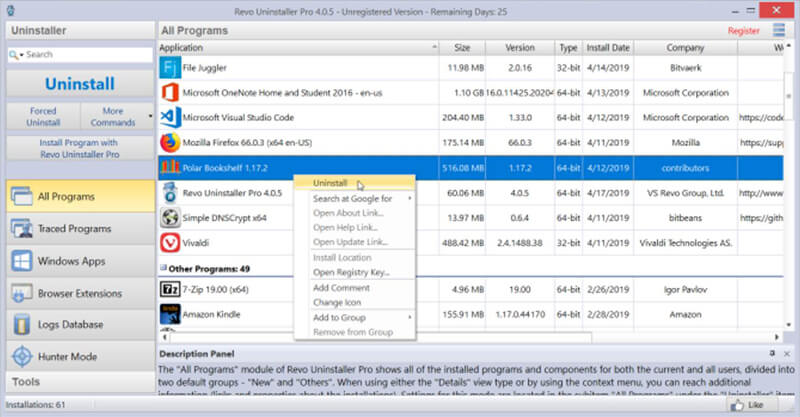Screen dimensions: 800x417
Task: Sort by the Size column header
Action: 462,47
